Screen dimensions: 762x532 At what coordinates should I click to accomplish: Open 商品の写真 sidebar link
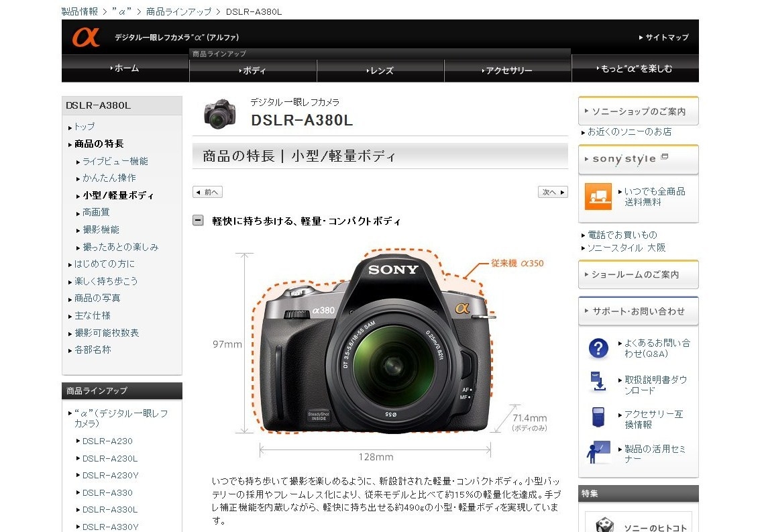pos(97,299)
